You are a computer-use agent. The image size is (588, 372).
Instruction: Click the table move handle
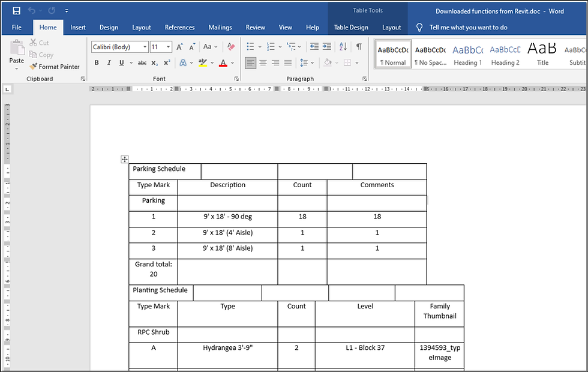pos(125,160)
